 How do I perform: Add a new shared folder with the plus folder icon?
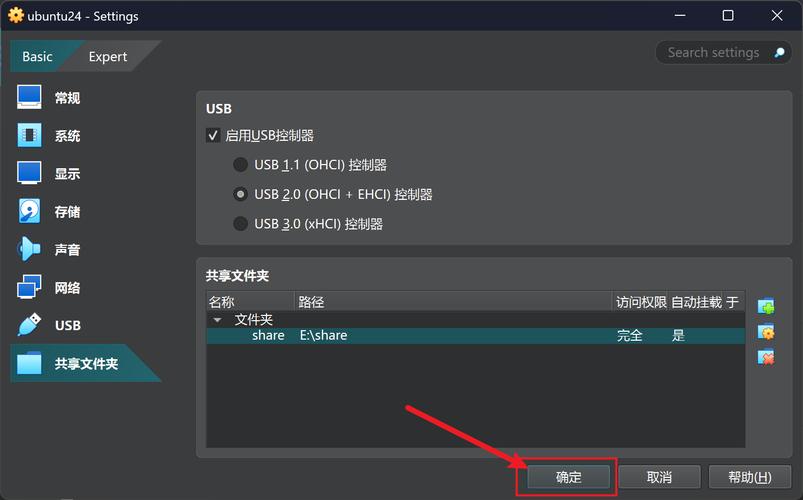(x=766, y=306)
